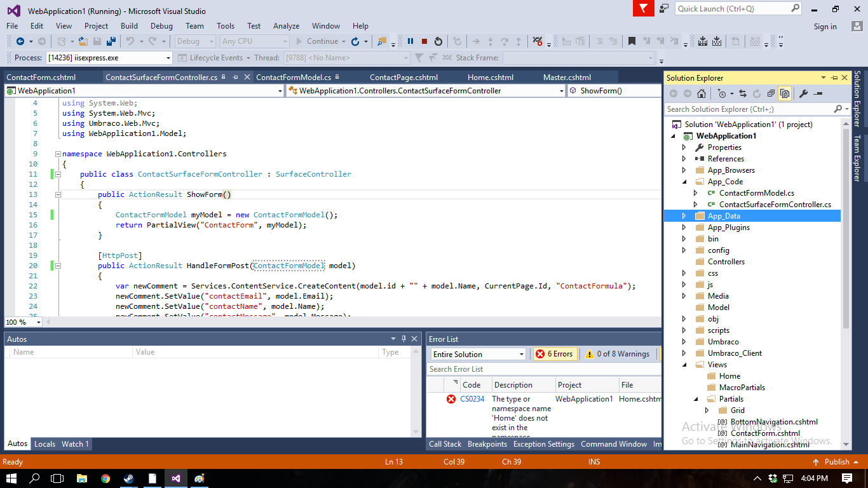
Task: Open the Entire Solution scope dropdown
Action: [x=478, y=354]
